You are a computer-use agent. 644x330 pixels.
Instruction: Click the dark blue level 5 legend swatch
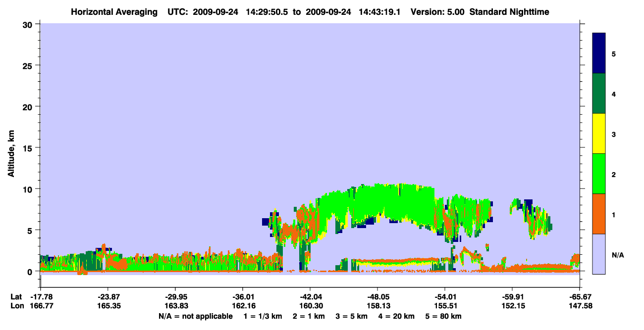pos(599,53)
